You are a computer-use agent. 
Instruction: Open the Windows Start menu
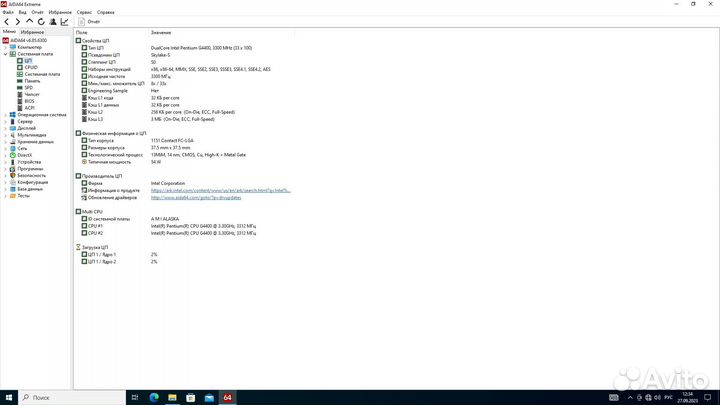(x=9, y=398)
